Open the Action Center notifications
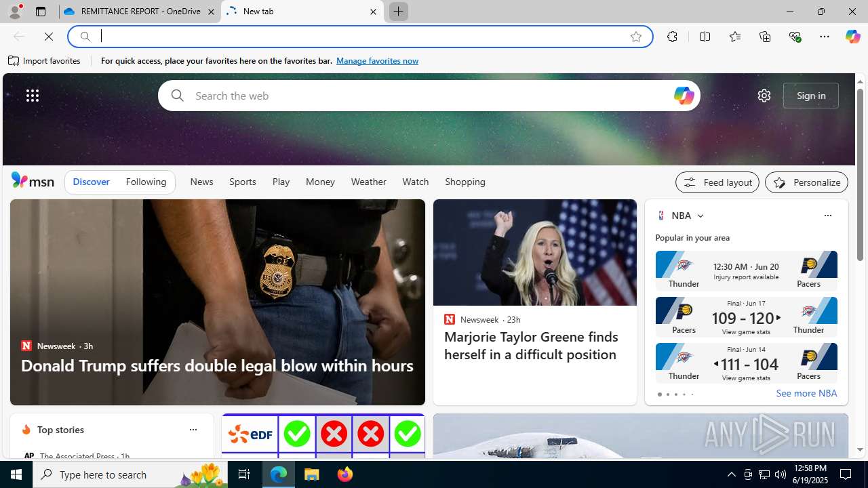The width and height of the screenshot is (868, 488). [x=846, y=474]
